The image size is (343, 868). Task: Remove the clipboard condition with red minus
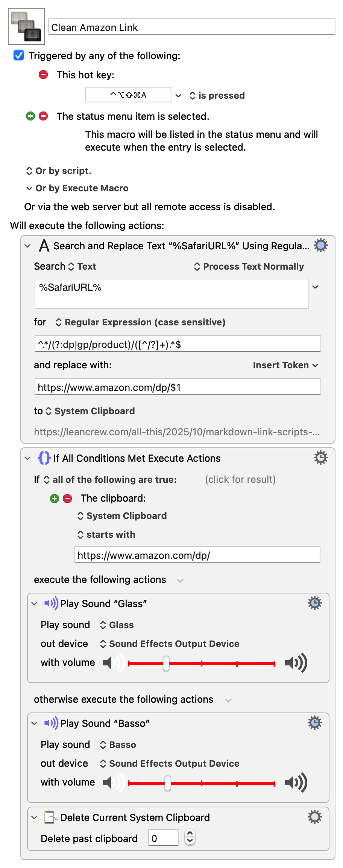click(x=67, y=499)
